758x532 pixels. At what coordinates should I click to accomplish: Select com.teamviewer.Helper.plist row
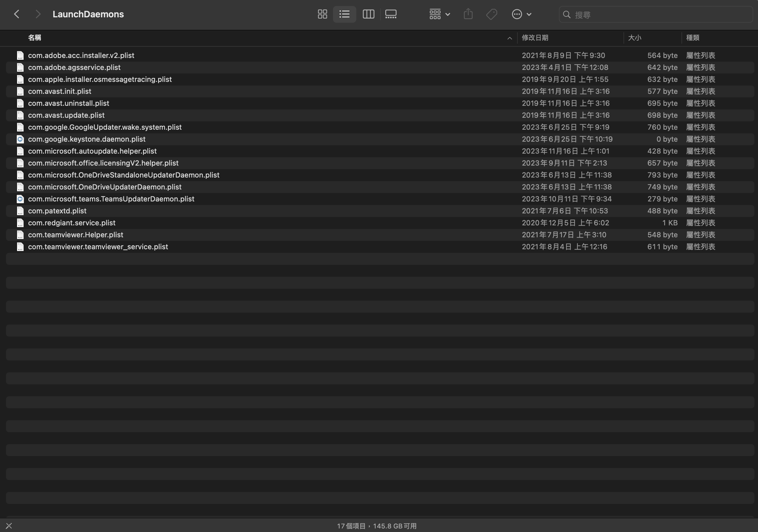[76, 235]
